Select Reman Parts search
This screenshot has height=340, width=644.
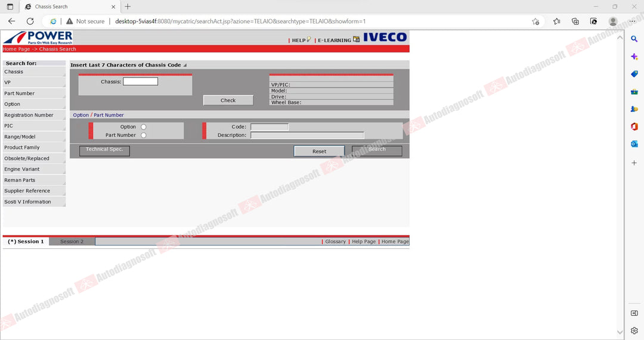34,180
